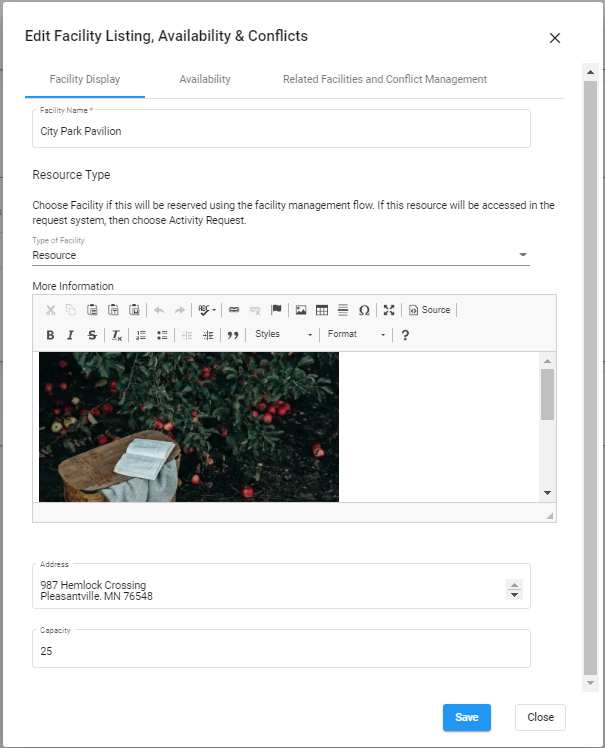
Task: Save the facility listing
Action: pyautogui.click(x=466, y=717)
